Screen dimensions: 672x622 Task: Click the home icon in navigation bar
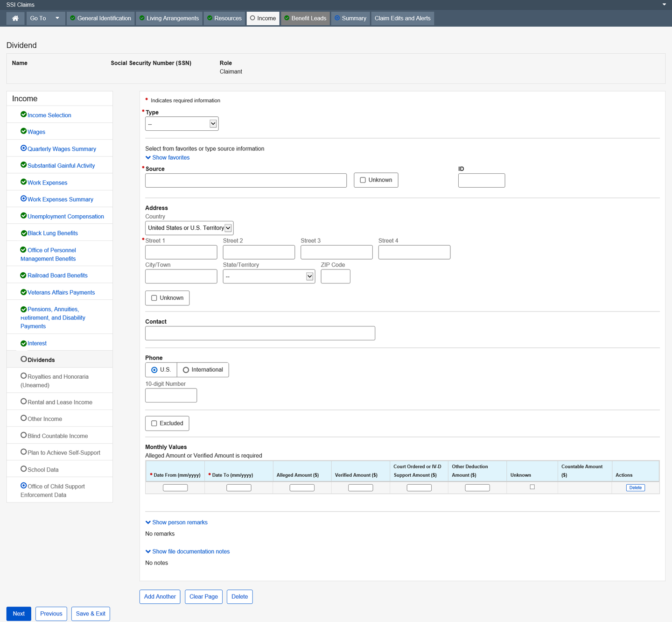(15, 18)
